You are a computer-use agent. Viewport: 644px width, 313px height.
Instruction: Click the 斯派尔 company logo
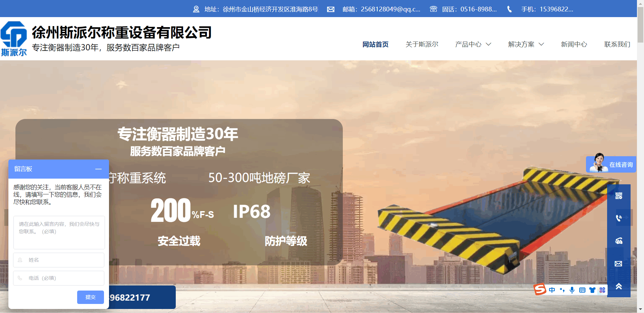14,39
